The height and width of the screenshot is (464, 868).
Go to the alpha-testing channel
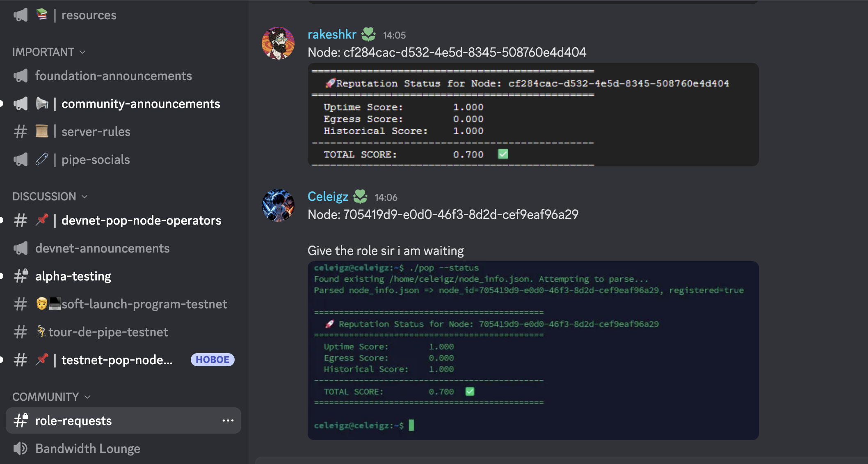pos(73,276)
